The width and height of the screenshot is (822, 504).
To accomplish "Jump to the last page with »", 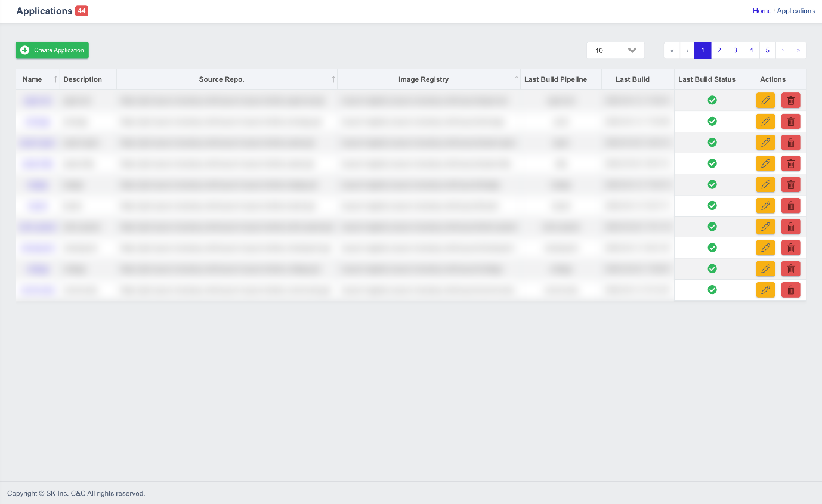I will (798, 50).
